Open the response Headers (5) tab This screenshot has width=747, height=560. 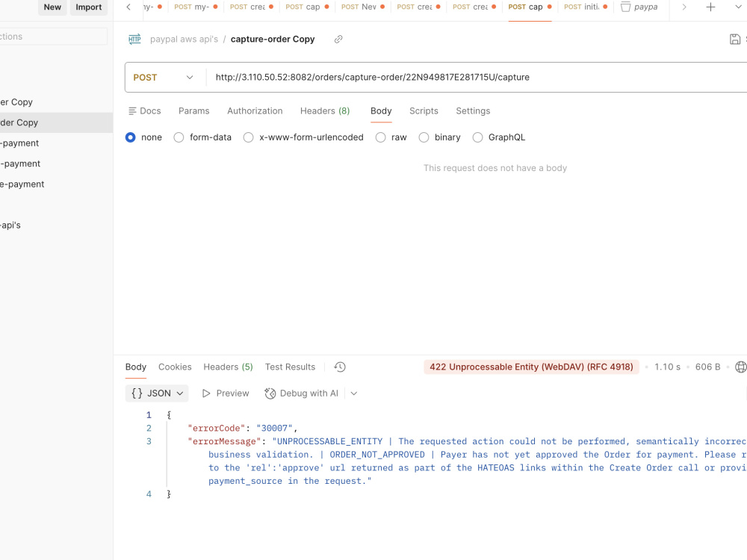pos(228,367)
